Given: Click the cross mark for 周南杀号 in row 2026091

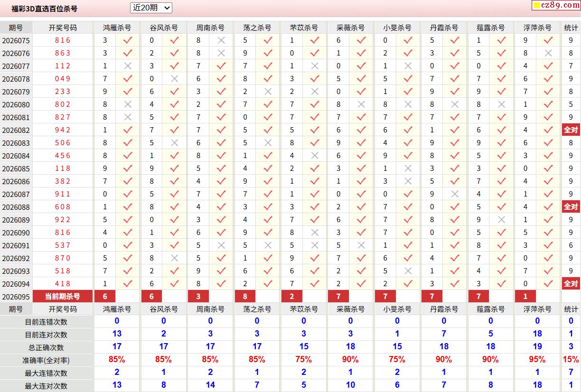Looking at the screenshot, I should [x=221, y=245].
